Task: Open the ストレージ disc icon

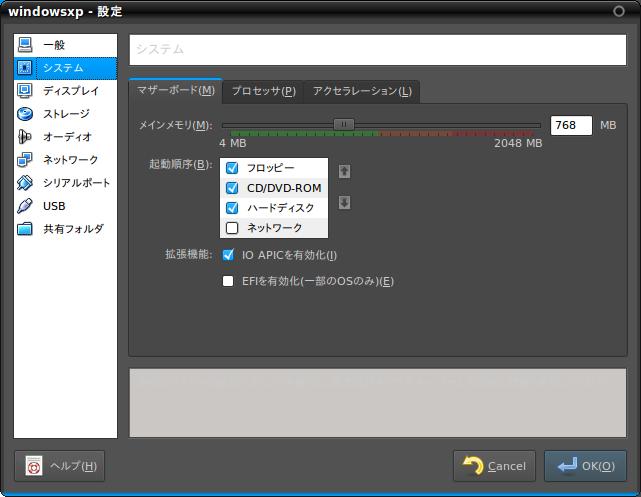Action: [x=25, y=114]
